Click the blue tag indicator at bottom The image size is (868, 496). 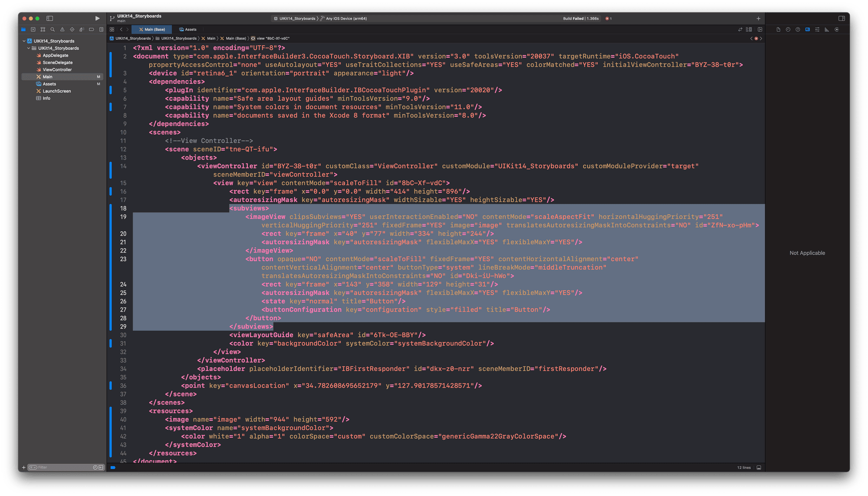click(113, 467)
